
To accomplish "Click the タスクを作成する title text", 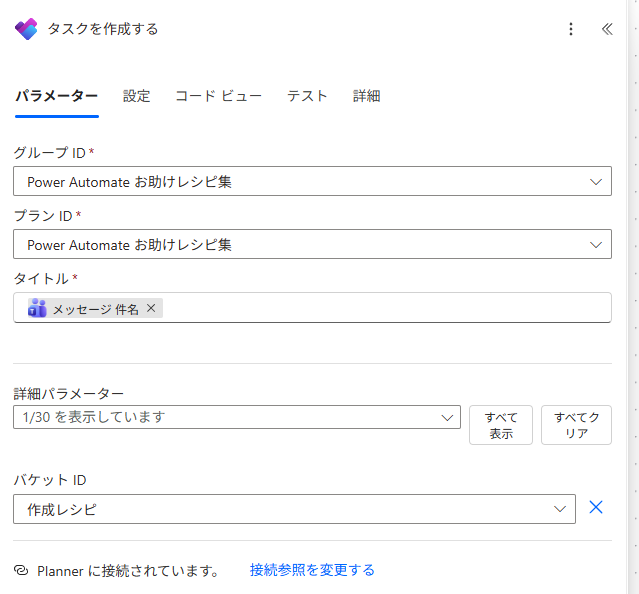I will 103,29.
